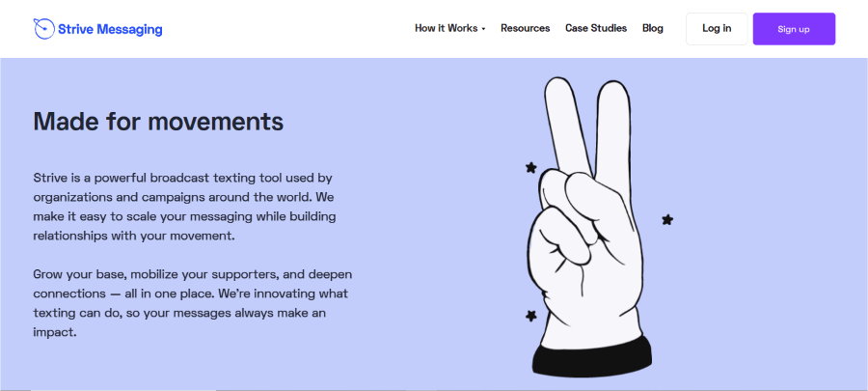Visit the Blog page
Image resolution: width=868 pixels, height=391 pixels.
(653, 28)
